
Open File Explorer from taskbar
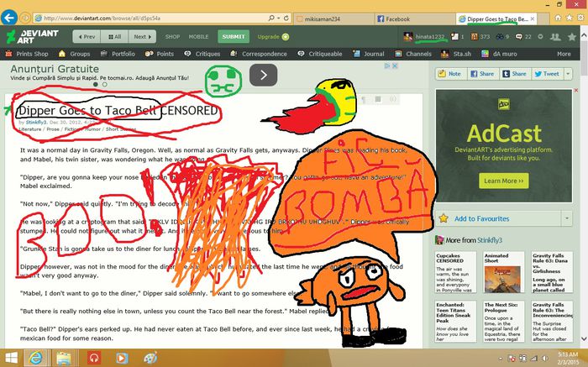(64, 358)
